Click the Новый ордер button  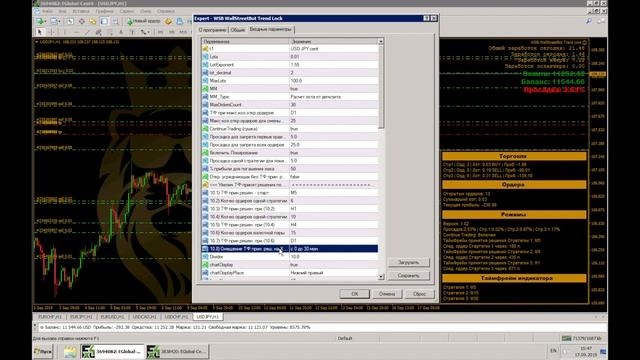[x=143, y=21]
